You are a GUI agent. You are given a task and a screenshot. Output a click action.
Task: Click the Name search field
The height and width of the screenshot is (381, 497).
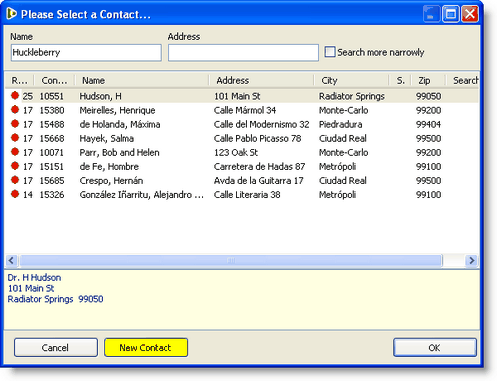coord(86,53)
